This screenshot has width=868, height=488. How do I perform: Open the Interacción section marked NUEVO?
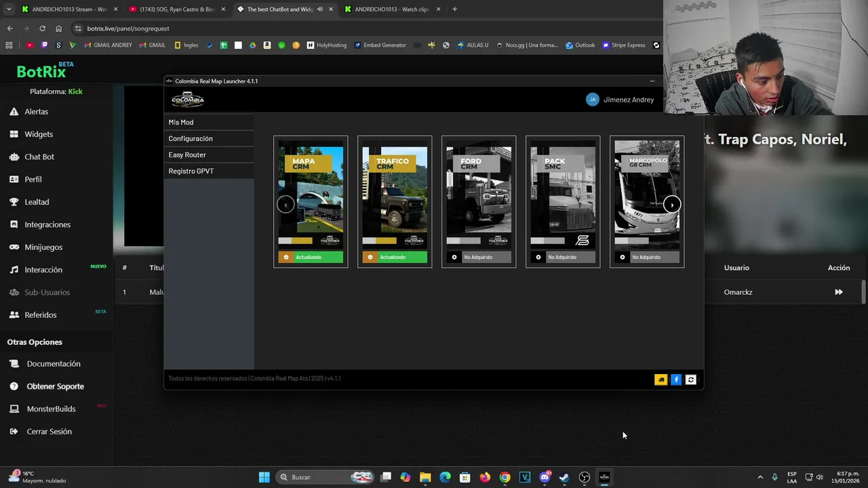coord(43,270)
